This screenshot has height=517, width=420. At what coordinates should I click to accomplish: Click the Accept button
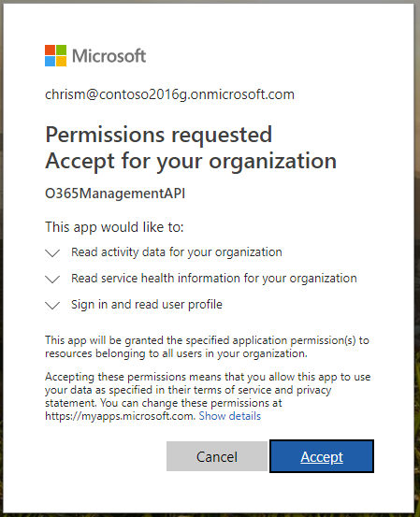tap(322, 456)
